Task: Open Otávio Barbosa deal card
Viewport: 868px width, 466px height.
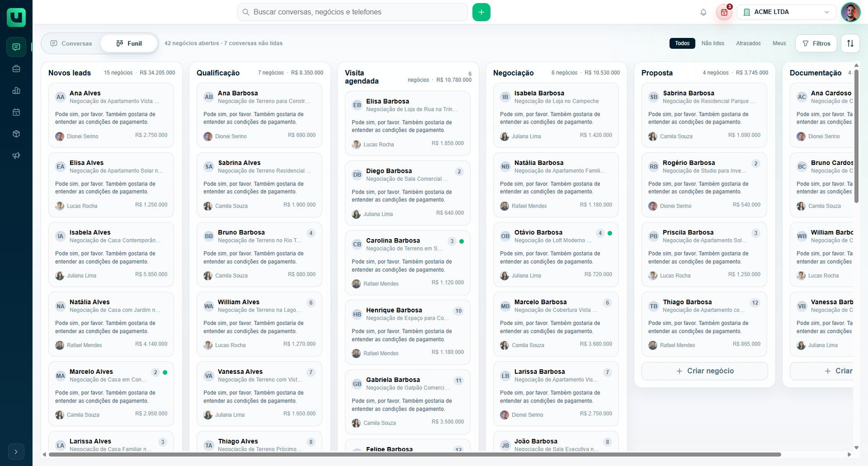Action: [x=556, y=254]
